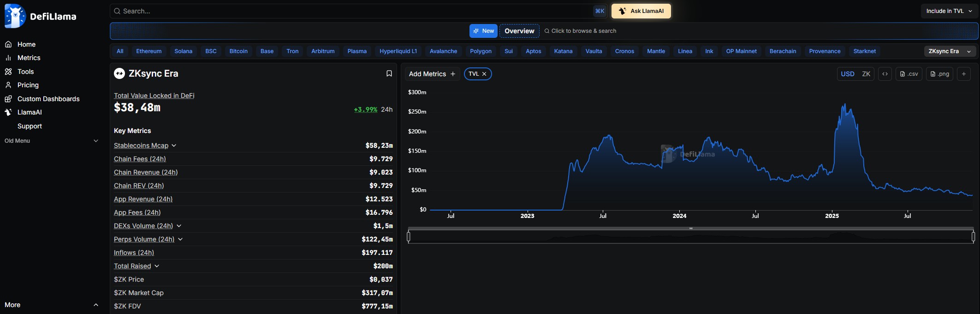Export the chart as .png

[939, 74]
